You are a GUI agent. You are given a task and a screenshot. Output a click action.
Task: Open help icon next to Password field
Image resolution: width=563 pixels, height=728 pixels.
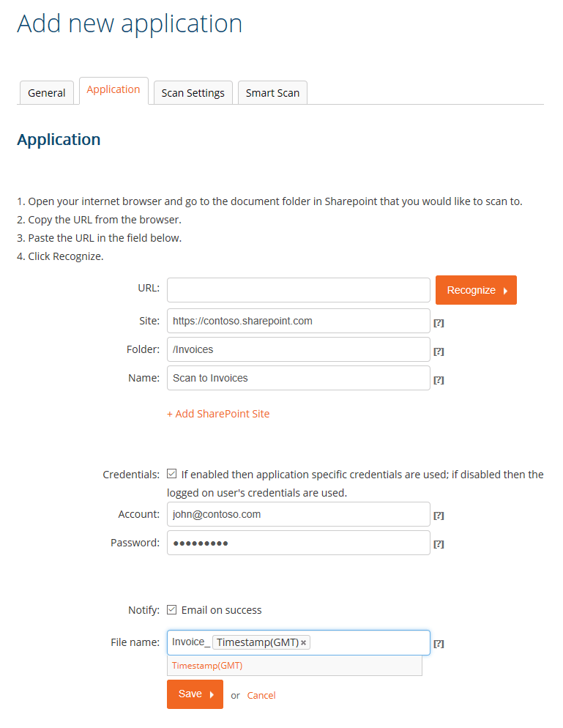tap(439, 544)
